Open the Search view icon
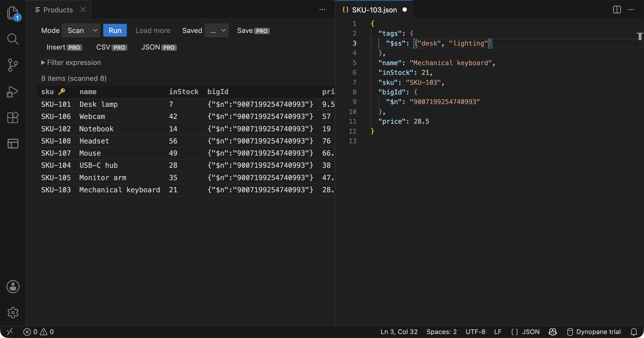 click(13, 39)
